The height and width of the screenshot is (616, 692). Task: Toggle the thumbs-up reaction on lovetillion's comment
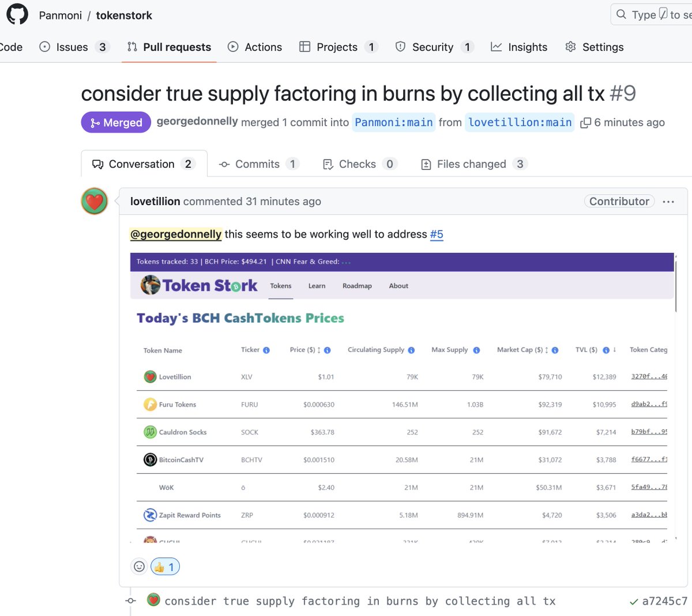point(165,566)
